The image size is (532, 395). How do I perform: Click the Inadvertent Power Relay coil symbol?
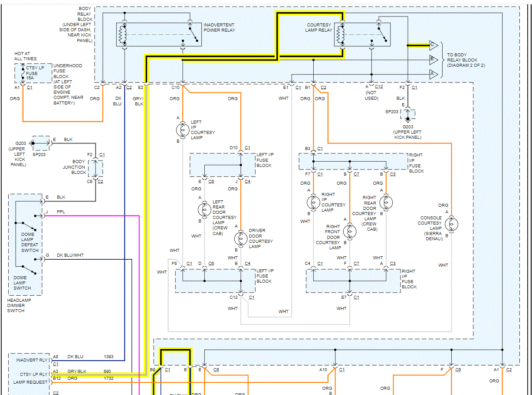tap(123, 36)
